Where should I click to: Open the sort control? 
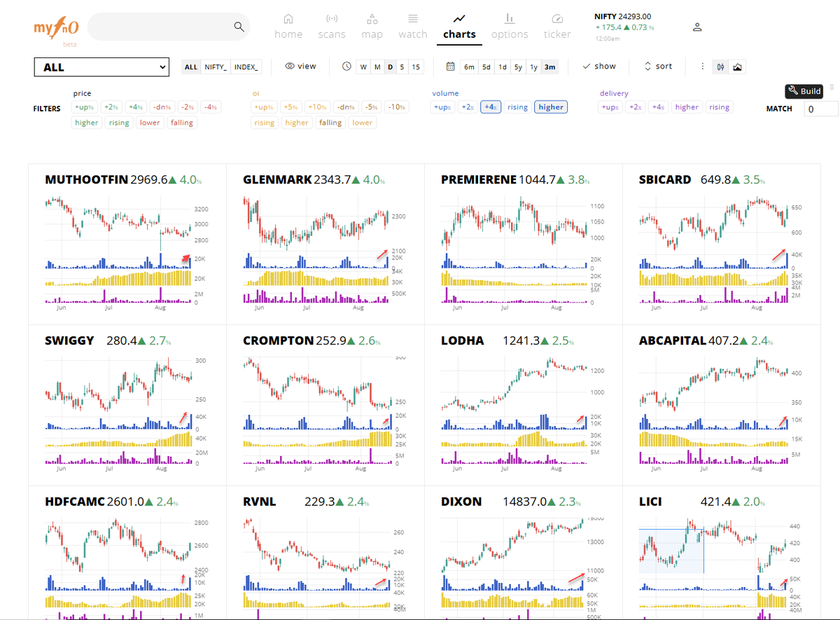(658, 67)
